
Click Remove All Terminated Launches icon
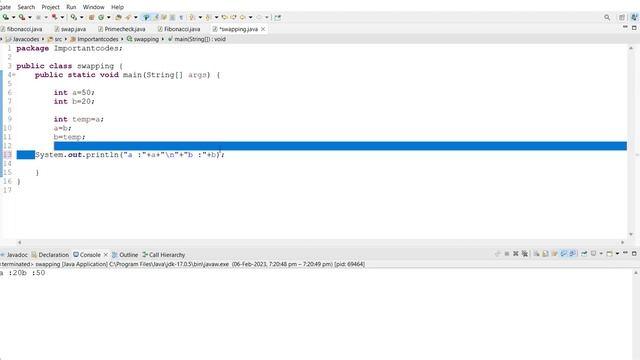525,254
